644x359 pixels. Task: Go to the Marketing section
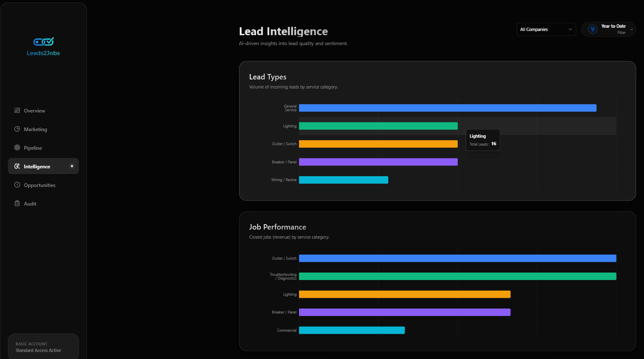[43, 129]
